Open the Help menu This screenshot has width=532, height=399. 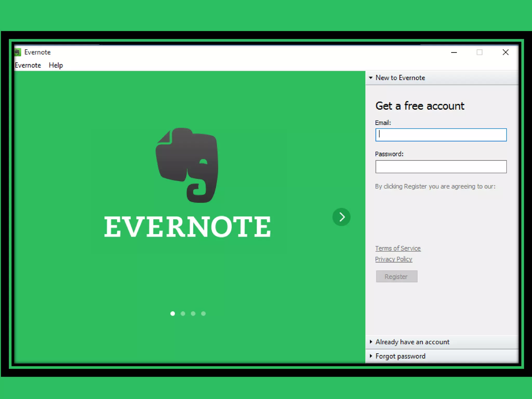click(56, 65)
